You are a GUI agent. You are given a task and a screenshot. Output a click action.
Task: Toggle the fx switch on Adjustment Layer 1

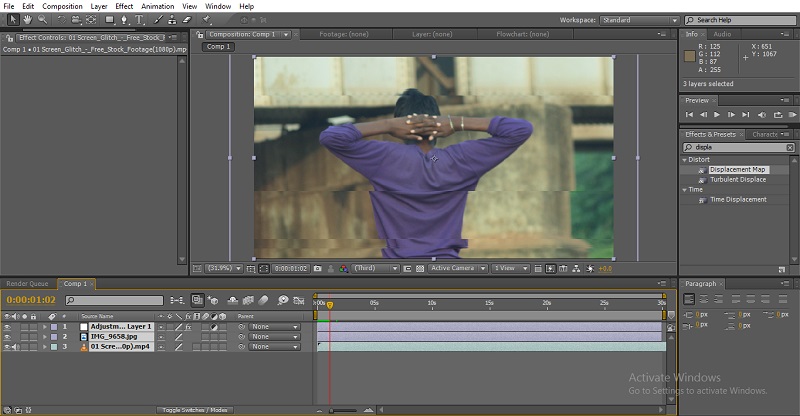pos(188,327)
